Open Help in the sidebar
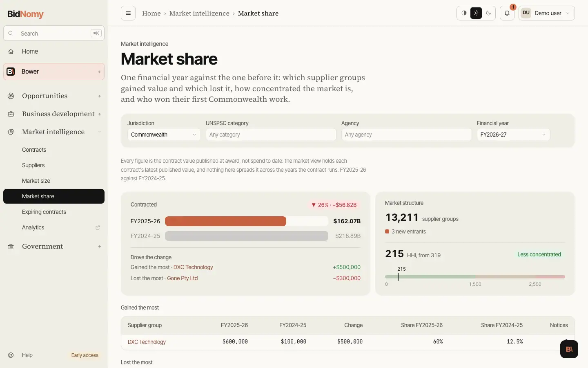The height and width of the screenshot is (368, 588). tap(27, 355)
